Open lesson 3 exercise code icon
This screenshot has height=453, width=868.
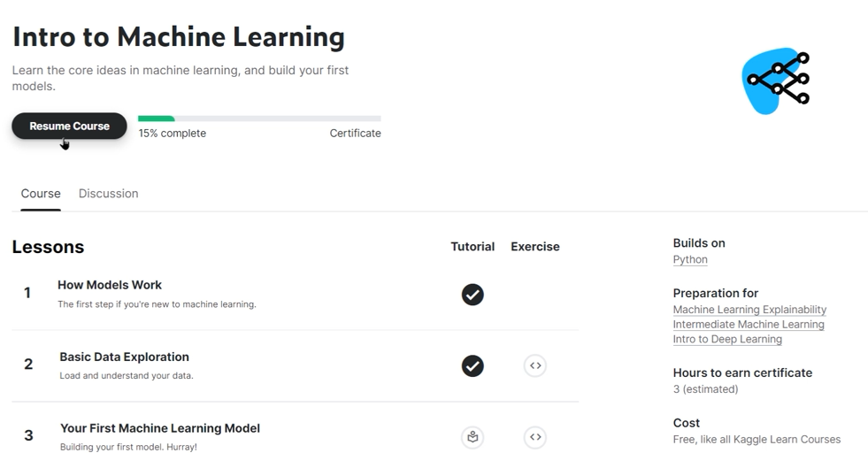(534, 437)
